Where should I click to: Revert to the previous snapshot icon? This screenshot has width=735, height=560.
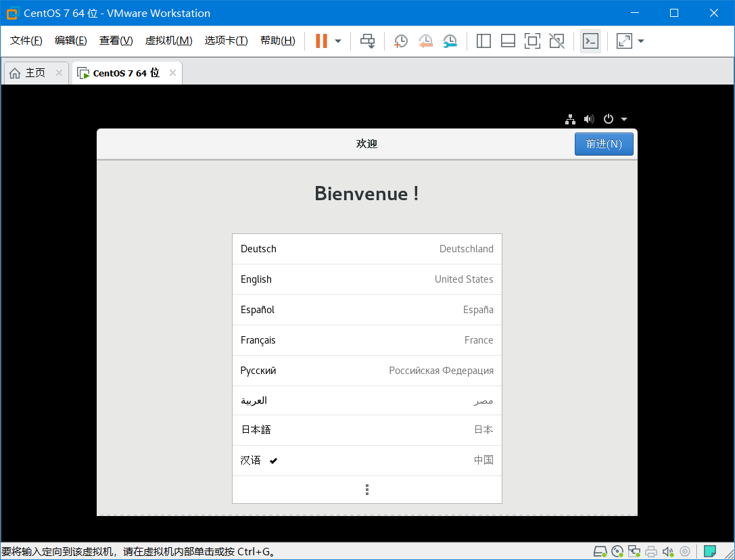click(425, 41)
